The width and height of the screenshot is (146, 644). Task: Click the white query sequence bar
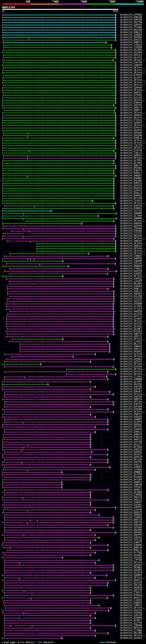[60, 10]
